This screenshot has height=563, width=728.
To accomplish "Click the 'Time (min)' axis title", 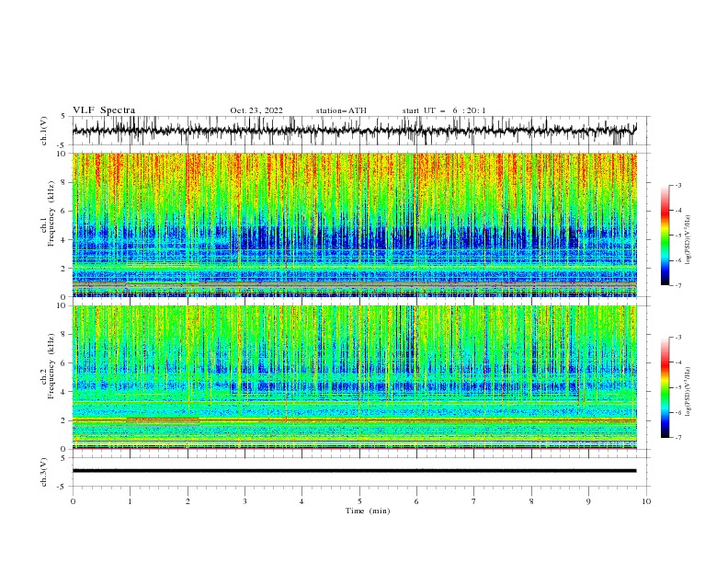I will click(368, 511).
